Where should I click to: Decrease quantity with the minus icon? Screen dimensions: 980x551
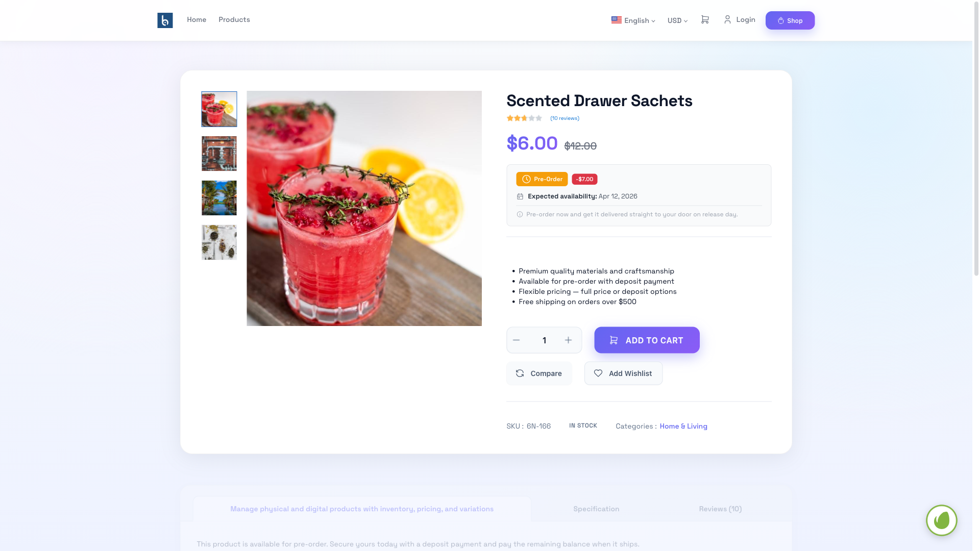(516, 340)
